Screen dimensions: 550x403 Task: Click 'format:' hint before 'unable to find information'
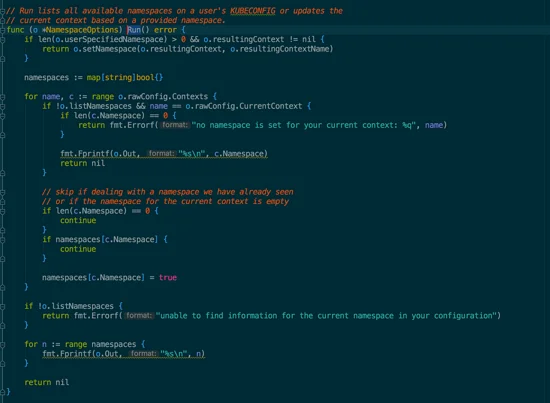click(139, 316)
